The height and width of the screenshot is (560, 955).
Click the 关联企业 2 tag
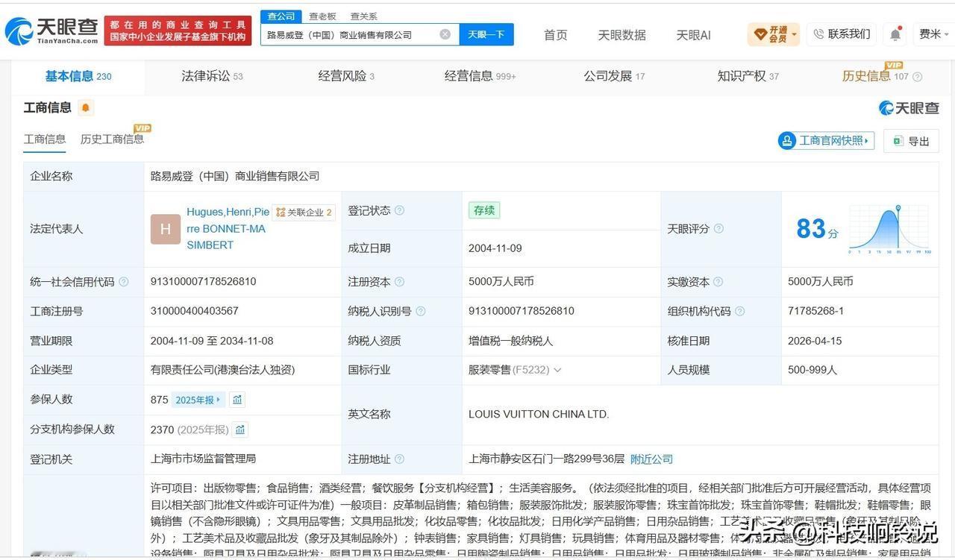304,213
